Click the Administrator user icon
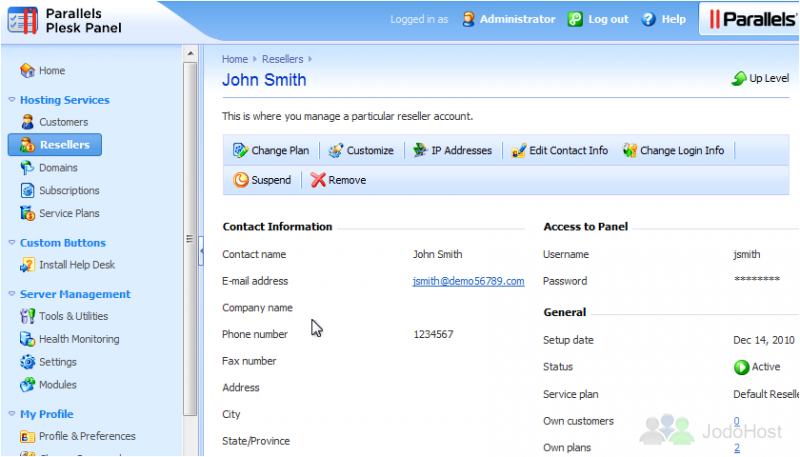 (468, 19)
